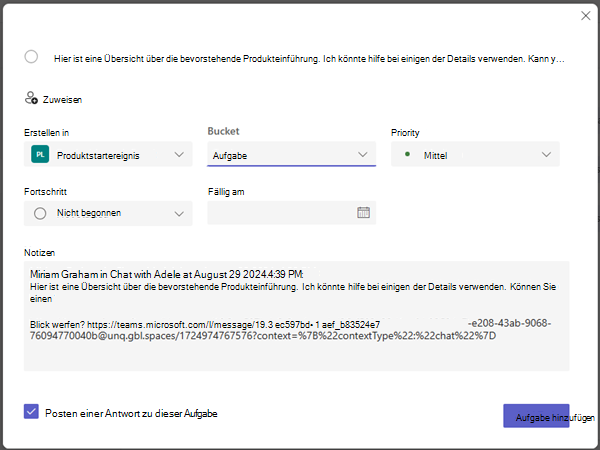Click the green Mittel priority dot
The width and height of the screenshot is (600, 450).
[x=408, y=154]
